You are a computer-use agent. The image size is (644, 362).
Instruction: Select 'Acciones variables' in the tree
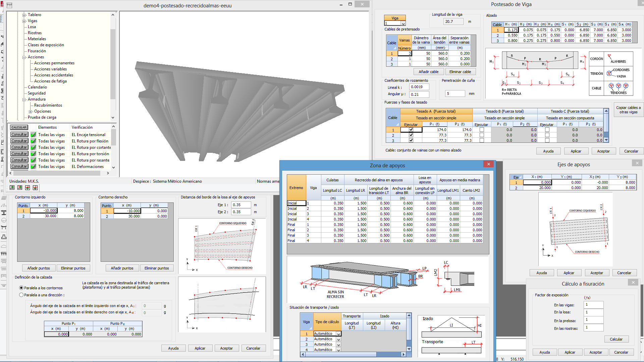(50, 69)
